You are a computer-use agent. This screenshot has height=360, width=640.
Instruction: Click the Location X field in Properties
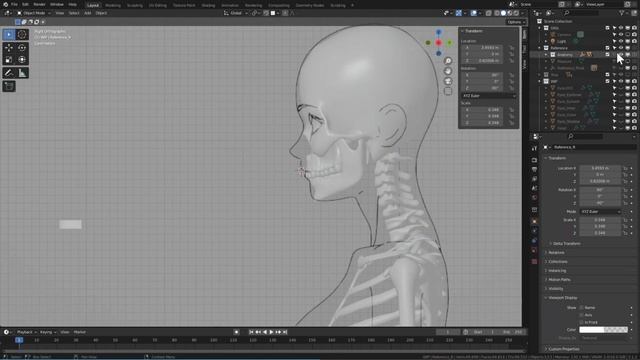coord(600,168)
